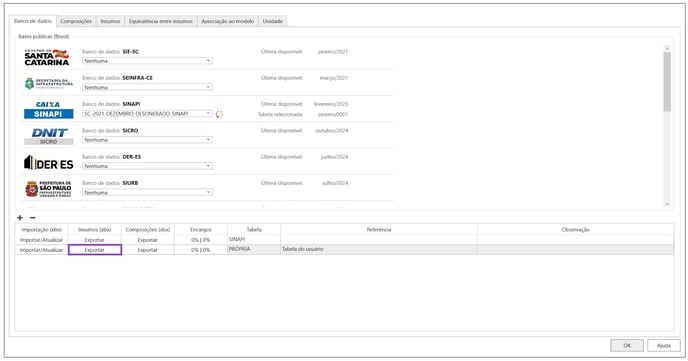Image resolution: width=688 pixels, height=361 pixels.
Task: Click Composições Exportar in the PRÓPRIA row
Action: tap(147, 250)
